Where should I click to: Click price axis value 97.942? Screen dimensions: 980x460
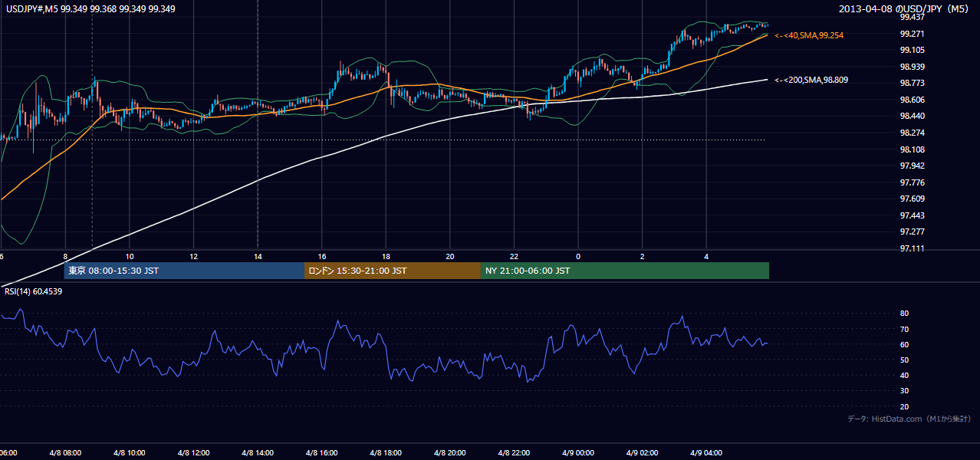pyautogui.click(x=912, y=166)
